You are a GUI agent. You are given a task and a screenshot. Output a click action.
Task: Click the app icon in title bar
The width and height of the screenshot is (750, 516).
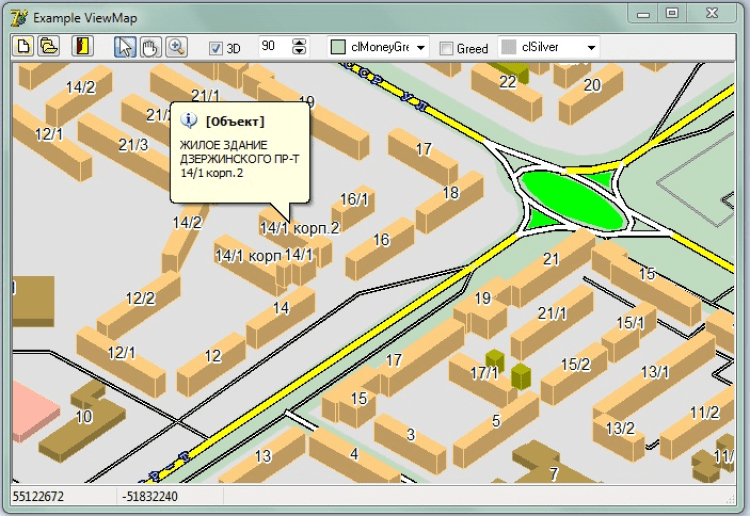(x=17, y=17)
